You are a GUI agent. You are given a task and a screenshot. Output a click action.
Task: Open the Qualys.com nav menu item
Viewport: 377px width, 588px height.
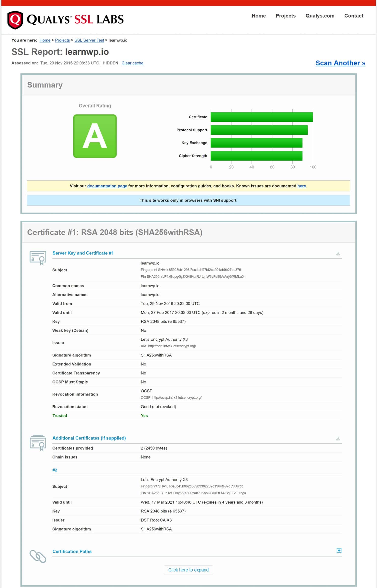coord(320,16)
